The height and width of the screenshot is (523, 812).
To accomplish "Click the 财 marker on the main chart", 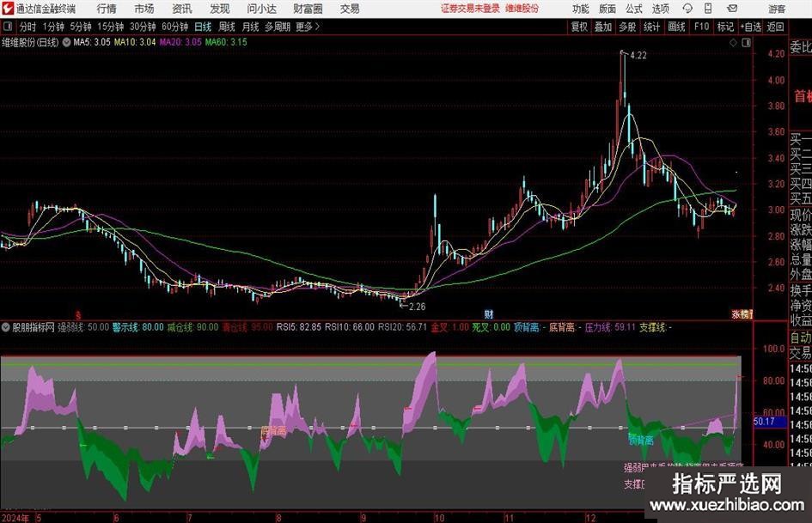I will (x=488, y=314).
